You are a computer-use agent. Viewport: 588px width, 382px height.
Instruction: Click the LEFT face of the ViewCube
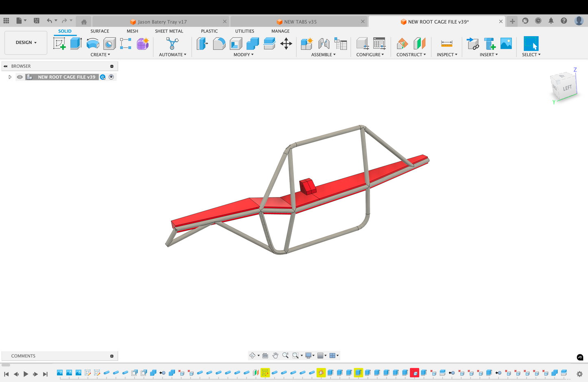(567, 88)
